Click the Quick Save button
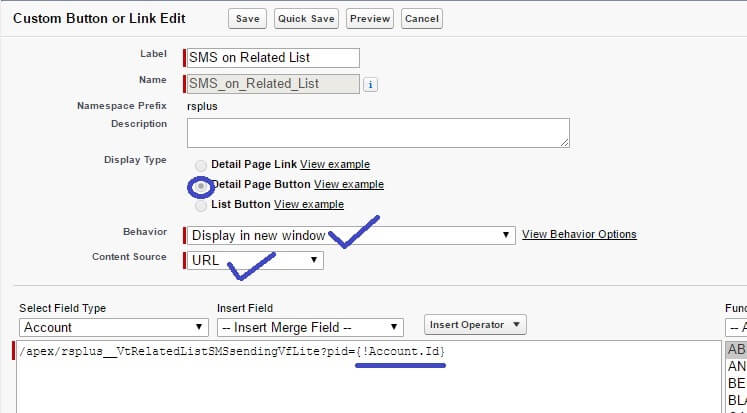This screenshot has height=413, width=747. tap(306, 18)
